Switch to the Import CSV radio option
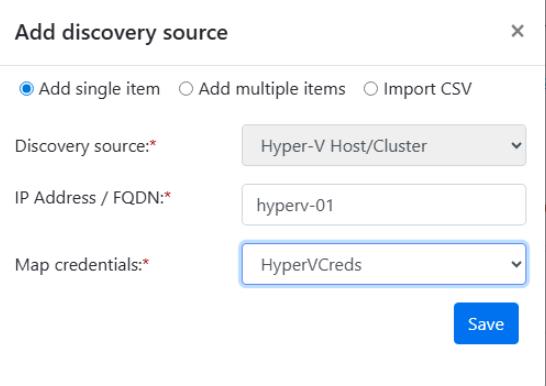 point(370,89)
